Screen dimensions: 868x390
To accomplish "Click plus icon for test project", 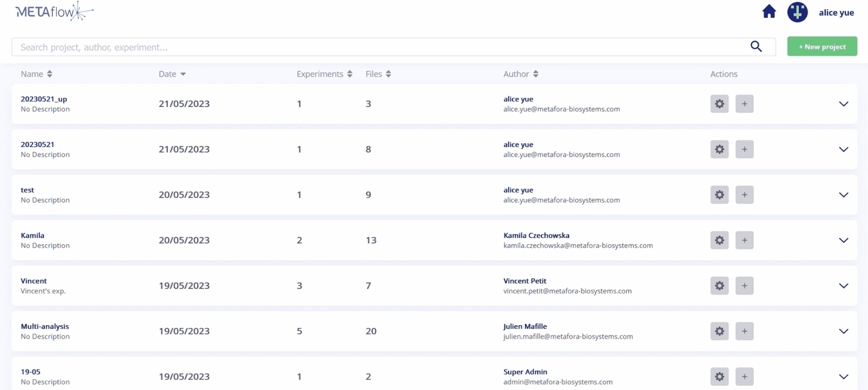I will point(744,195).
